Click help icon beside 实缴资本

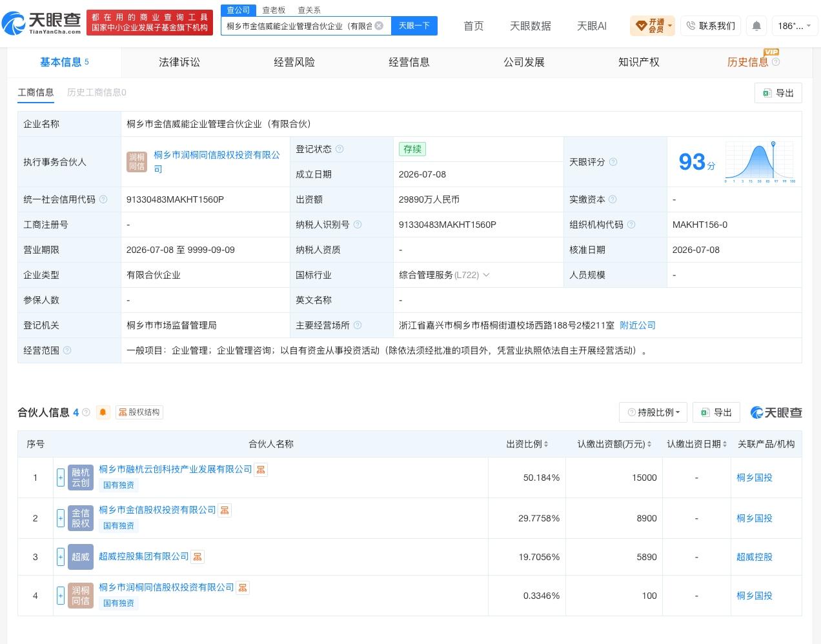613,199
